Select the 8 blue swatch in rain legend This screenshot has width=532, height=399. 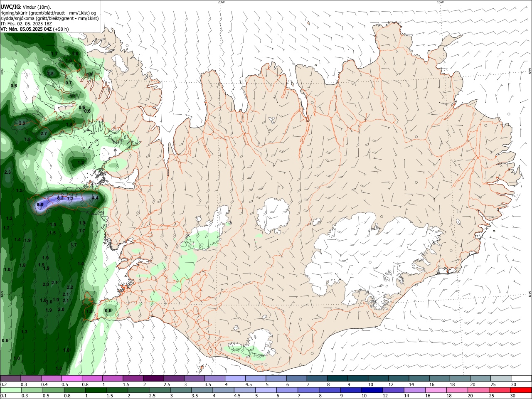(329, 390)
